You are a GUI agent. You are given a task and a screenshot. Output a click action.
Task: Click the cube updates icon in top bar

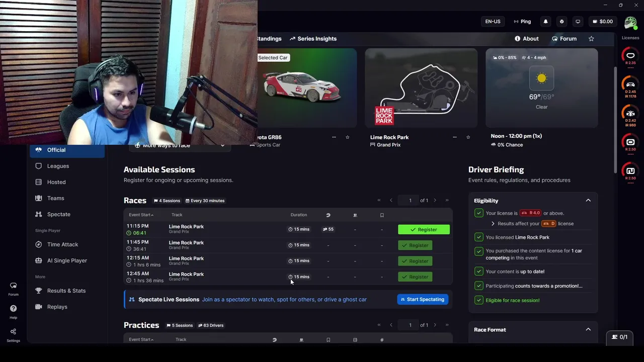click(x=561, y=22)
